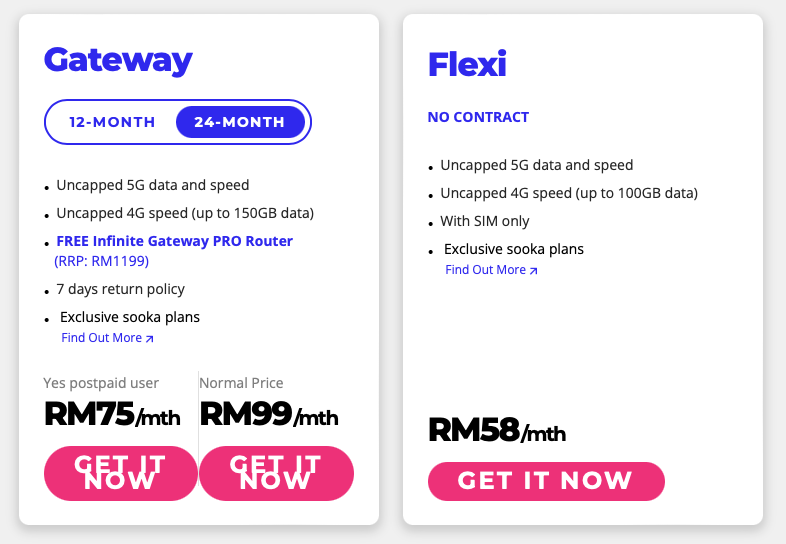Screen dimensions: 786x544
Task: Click the Yes postpaid user label
Action: coord(101,383)
